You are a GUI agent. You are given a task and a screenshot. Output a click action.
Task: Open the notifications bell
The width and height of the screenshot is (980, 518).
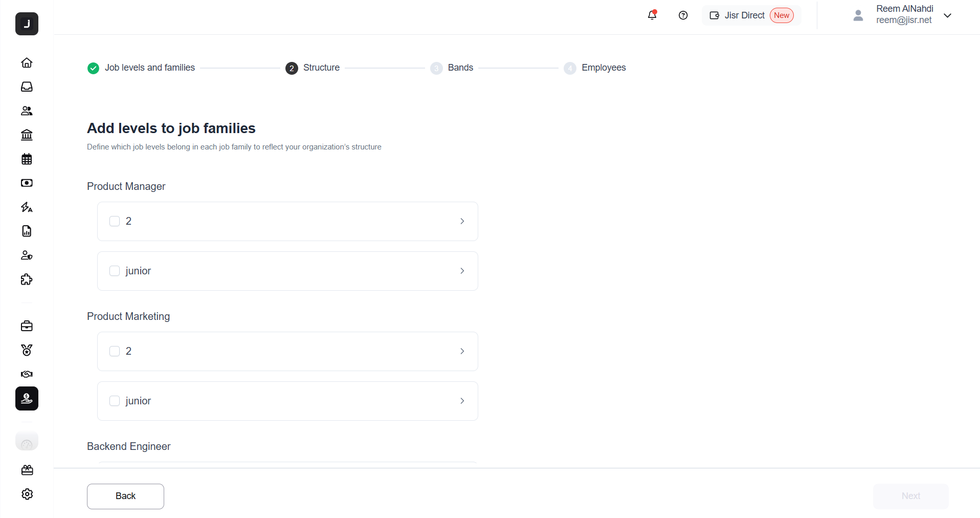pos(652,15)
